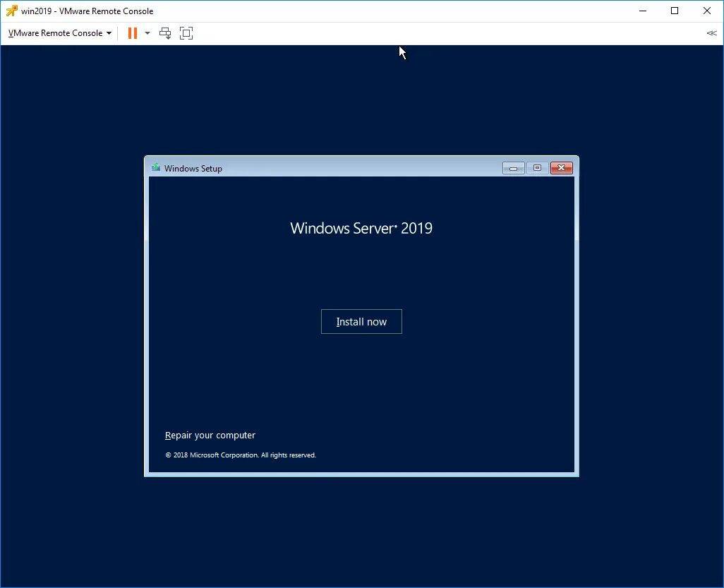The image size is (724, 588).
Task: Maximize the Windows Setup dialog
Action: point(537,168)
